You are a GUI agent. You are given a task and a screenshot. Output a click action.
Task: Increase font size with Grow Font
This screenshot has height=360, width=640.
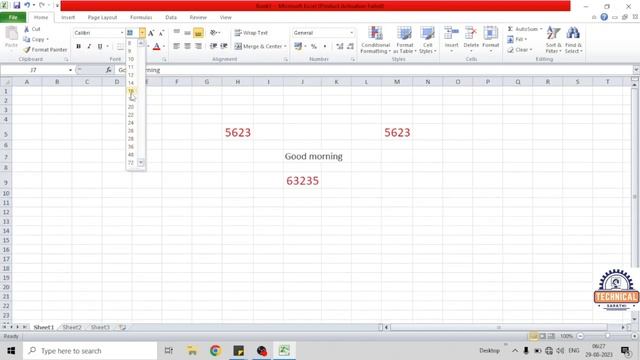(151, 33)
